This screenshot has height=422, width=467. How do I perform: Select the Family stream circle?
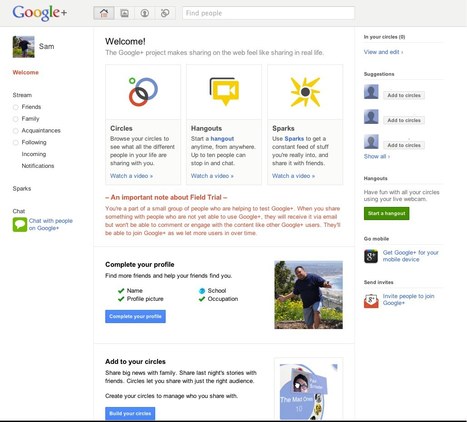30,119
